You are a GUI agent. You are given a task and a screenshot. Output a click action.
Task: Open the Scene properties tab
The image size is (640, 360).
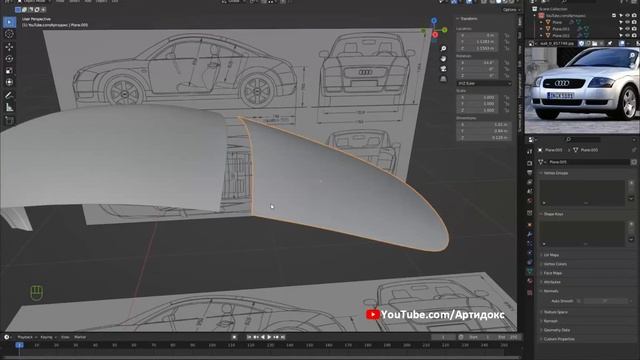pos(529,191)
